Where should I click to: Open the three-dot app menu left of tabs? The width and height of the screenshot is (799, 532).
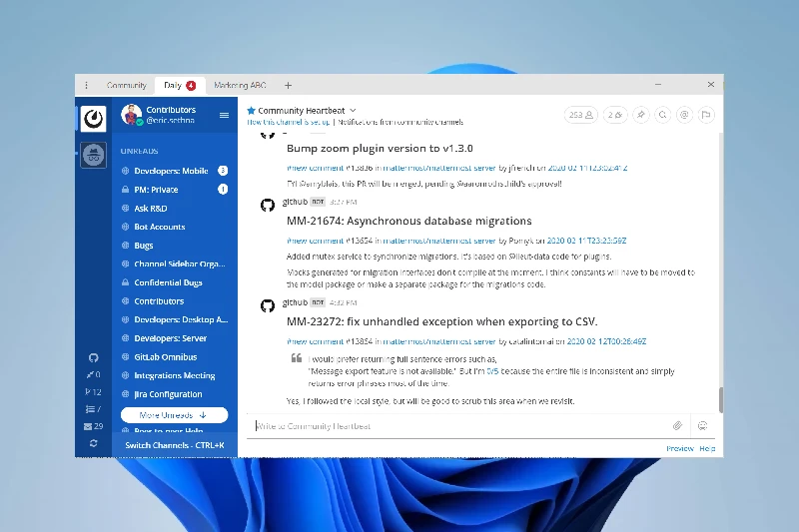(86, 85)
